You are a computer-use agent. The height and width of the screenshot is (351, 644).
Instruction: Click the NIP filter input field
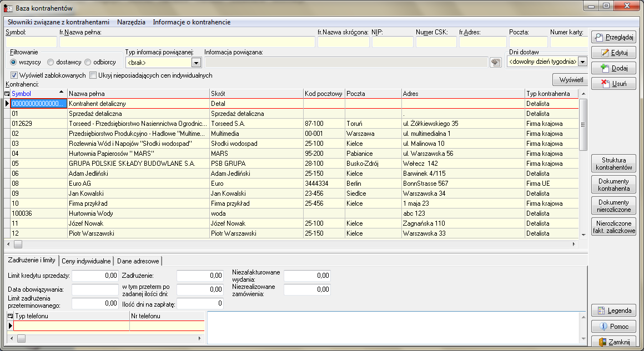(x=393, y=42)
